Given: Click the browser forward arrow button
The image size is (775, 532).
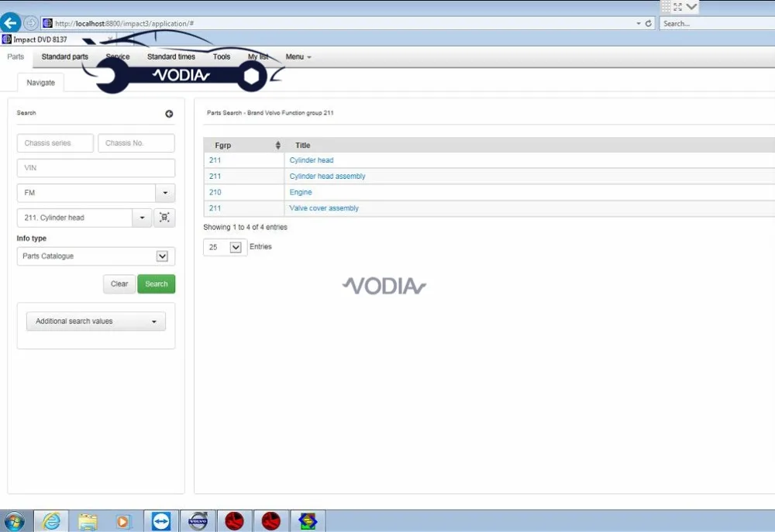Looking at the screenshot, I should pyautogui.click(x=31, y=22).
